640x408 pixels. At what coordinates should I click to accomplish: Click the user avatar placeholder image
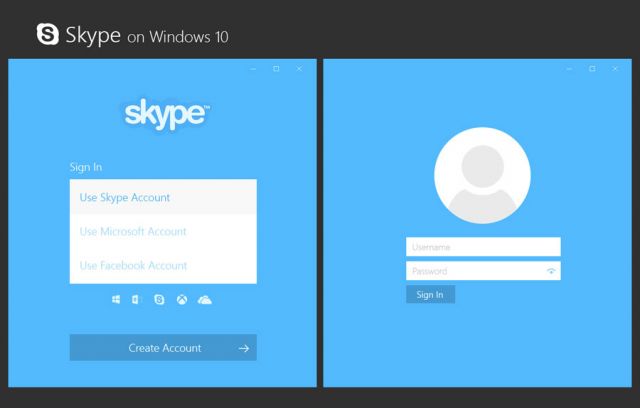point(482,175)
